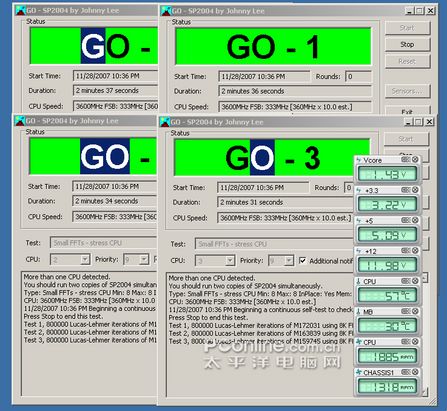Click the Exit button in GO - 1 window
This screenshot has width=447, height=411.
[407, 111]
